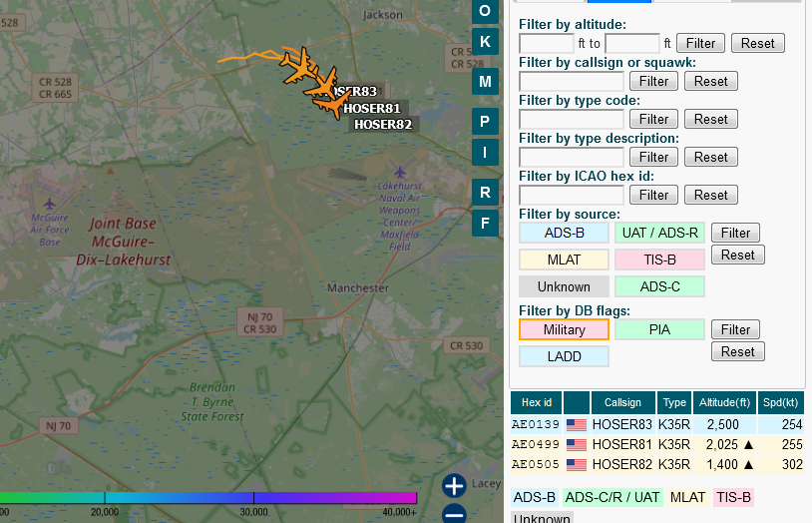The image size is (812, 523).
Task: Reset the type code filter
Action: 711,119
